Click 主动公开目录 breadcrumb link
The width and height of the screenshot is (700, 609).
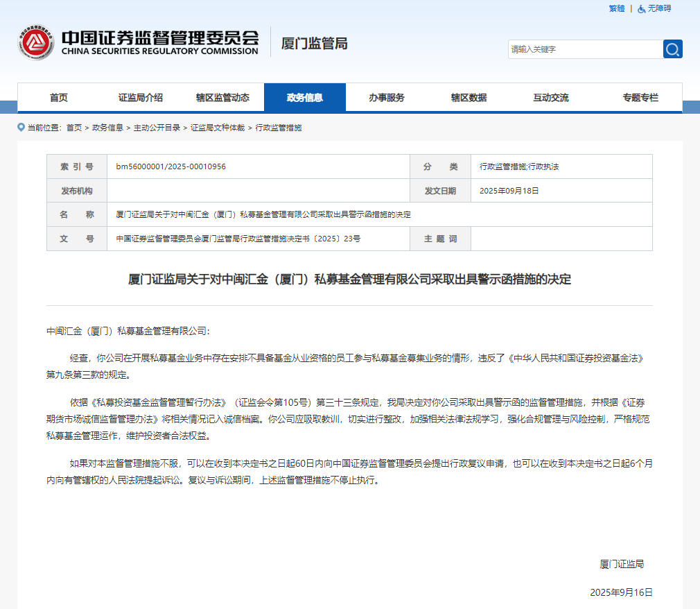[x=157, y=128]
